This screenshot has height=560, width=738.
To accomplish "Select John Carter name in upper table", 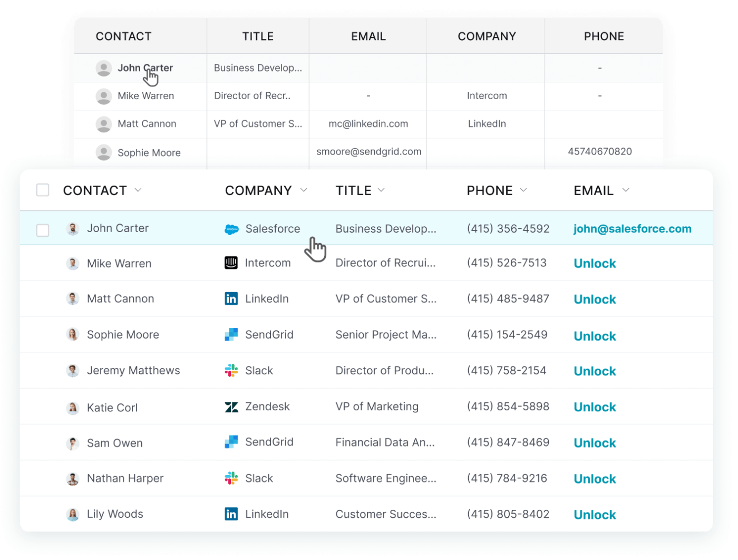I will (x=145, y=68).
